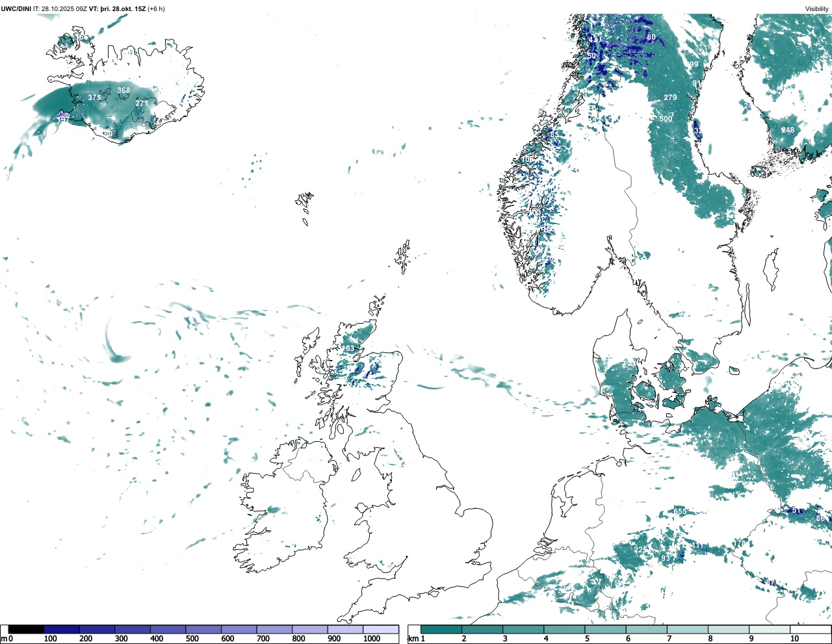The image size is (832, 644).
Task: Pick the swatch between km 9 and 10
Action: pos(769,629)
